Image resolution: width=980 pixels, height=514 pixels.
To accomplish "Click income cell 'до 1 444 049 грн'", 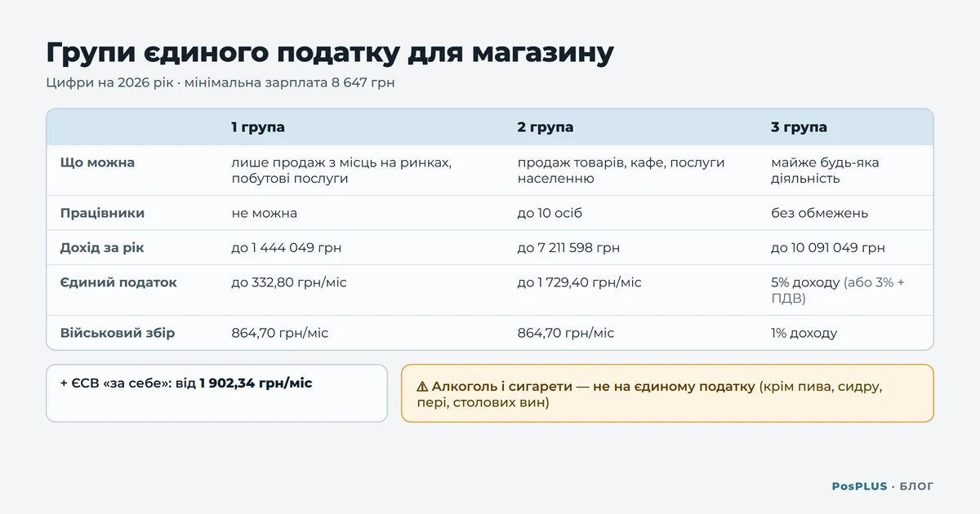I will [287, 247].
